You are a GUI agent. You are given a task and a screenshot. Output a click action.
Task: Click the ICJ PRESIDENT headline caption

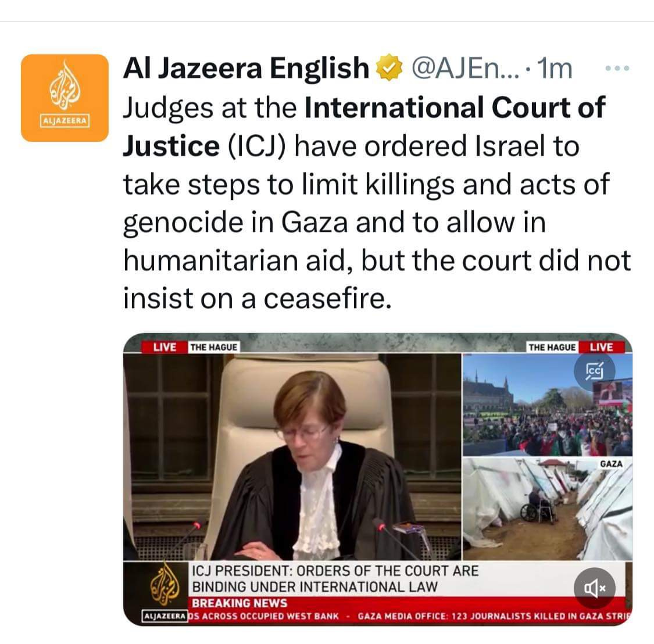[335, 578]
